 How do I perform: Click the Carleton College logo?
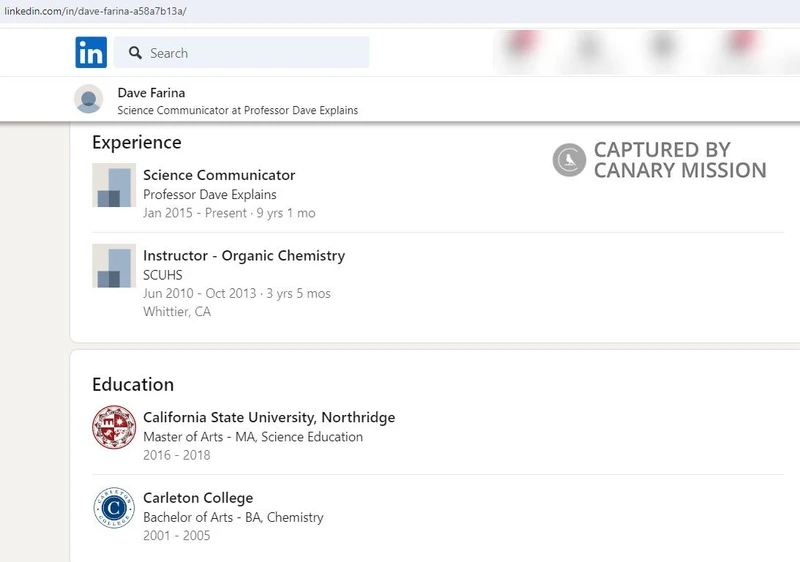click(113, 508)
